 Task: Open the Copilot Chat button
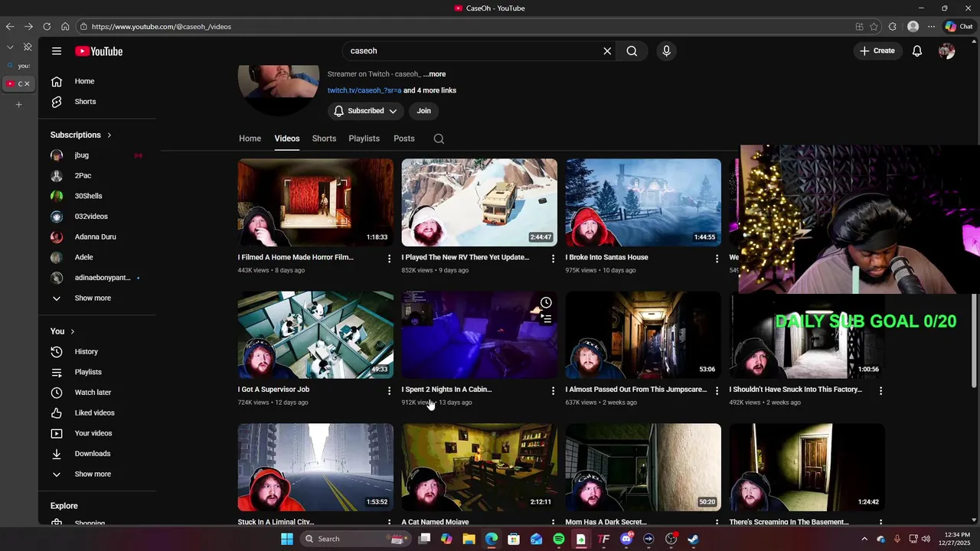tap(959, 27)
